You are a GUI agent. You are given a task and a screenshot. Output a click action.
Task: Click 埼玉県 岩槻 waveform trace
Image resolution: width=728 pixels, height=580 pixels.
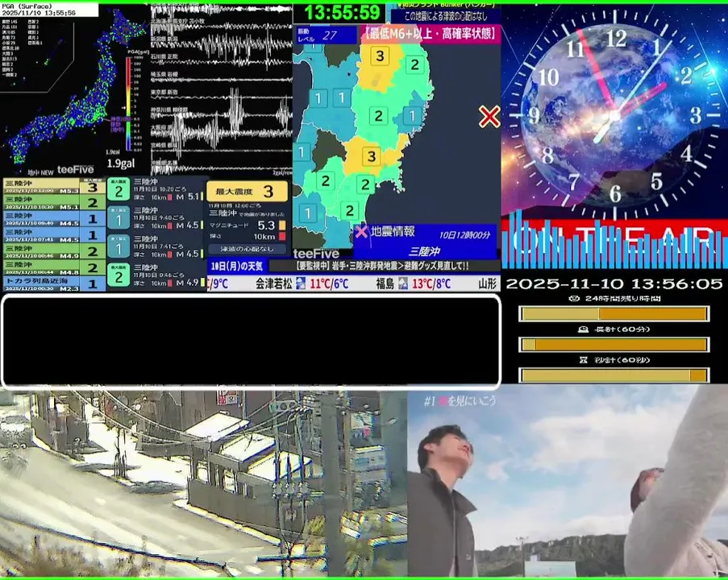tap(222, 79)
